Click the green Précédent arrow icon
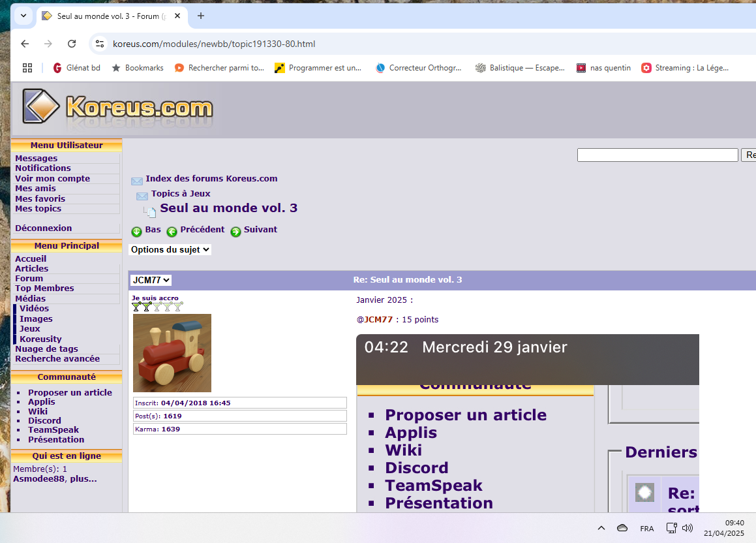The image size is (756, 543). click(x=172, y=232)
